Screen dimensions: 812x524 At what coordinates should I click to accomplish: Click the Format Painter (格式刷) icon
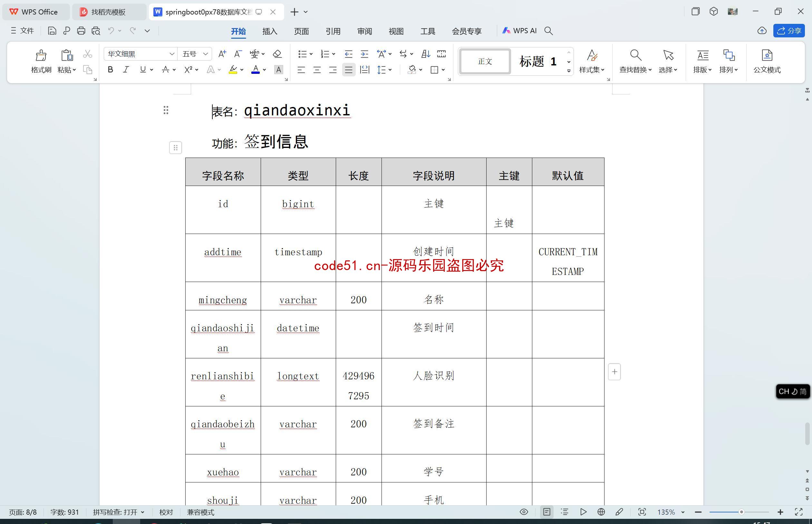pos(41,55)
